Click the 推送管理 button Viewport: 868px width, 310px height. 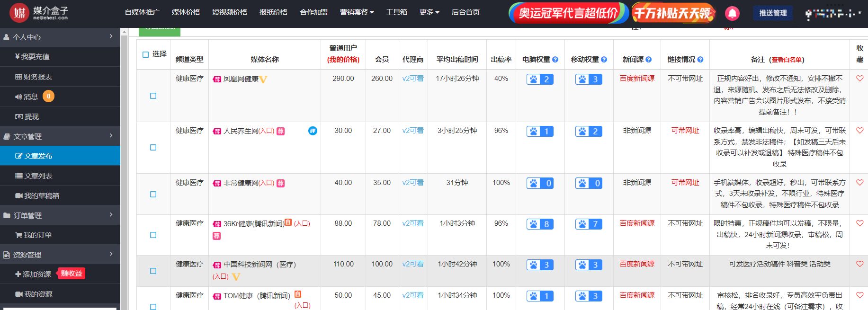click(x=773, y=13)
